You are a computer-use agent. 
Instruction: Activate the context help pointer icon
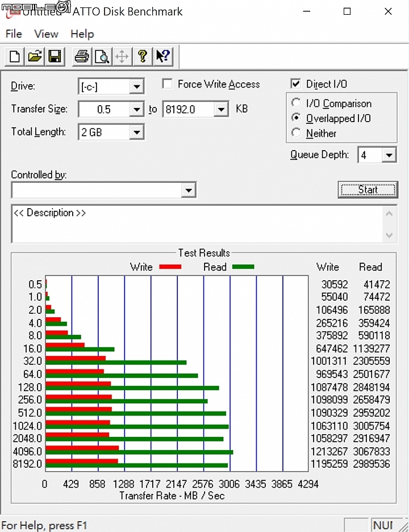[163, 56]
